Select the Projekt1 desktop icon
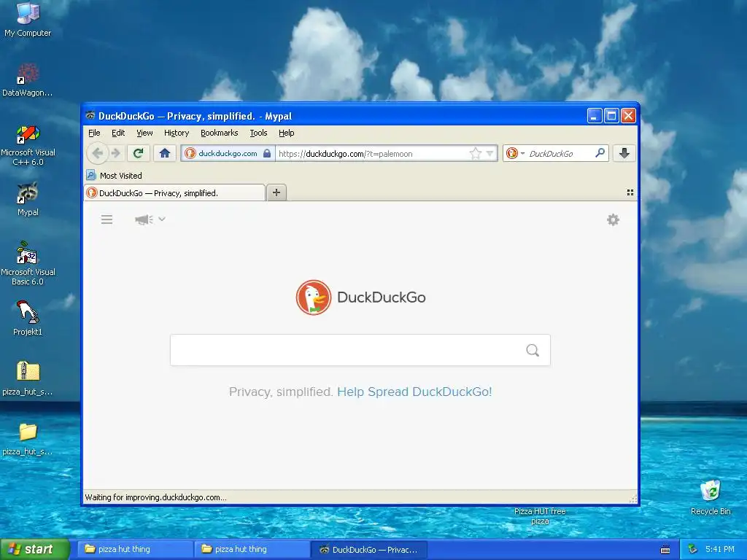This screenshot has width=747, height=560. pos(28,318)
